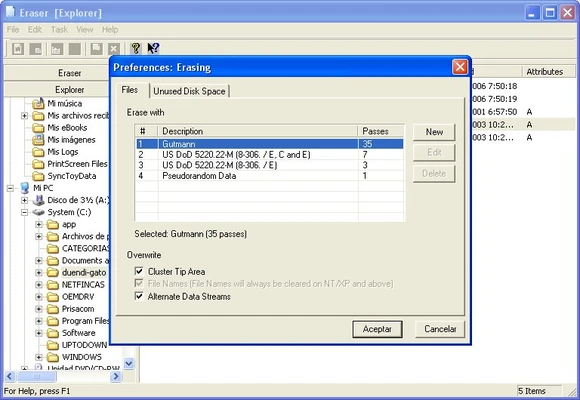Click the Attributes column header in Explorer

click(x=548, y=72)
